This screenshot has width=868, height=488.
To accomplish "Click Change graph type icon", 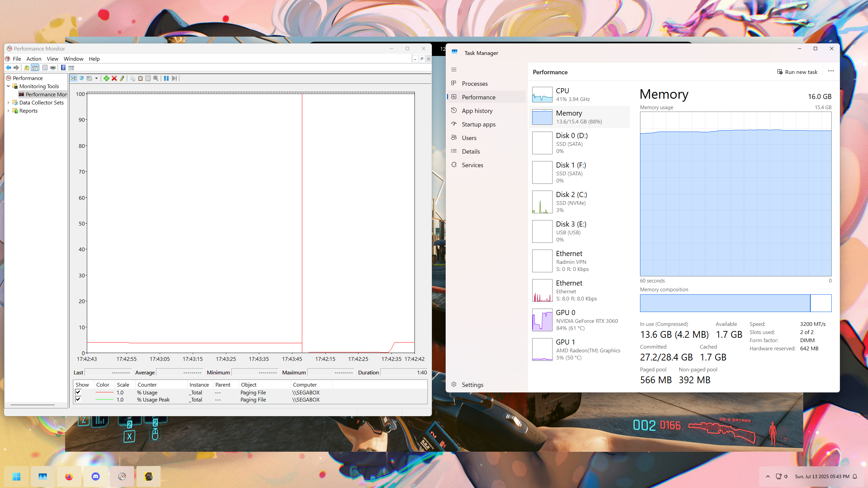I will point(90,78).
